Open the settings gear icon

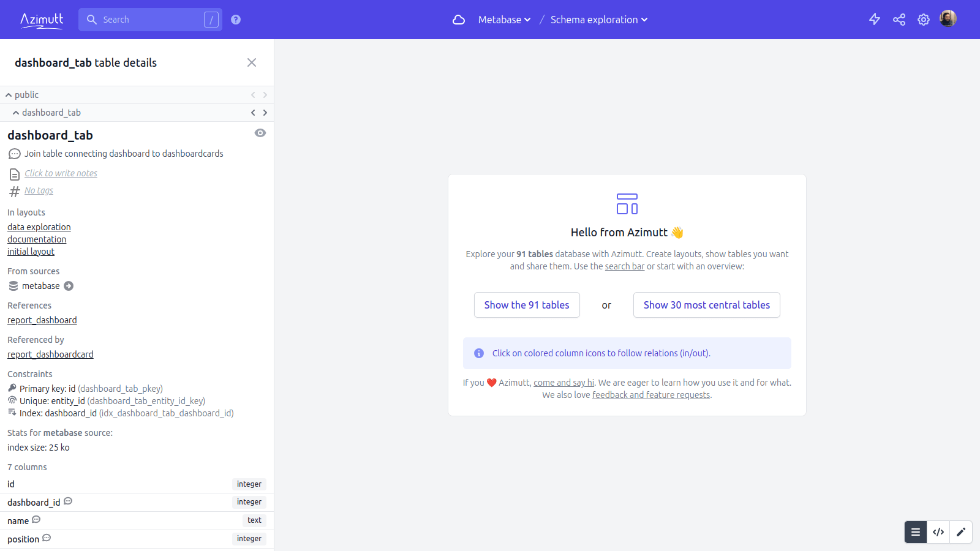924,20
